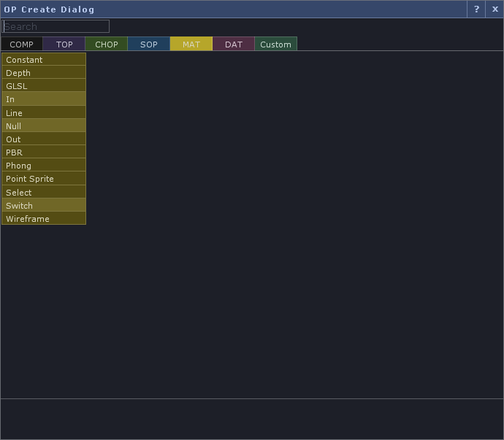This screenshot has width=504, height=440.
Task: Open the DAT tab
Action: pos(234,44)
